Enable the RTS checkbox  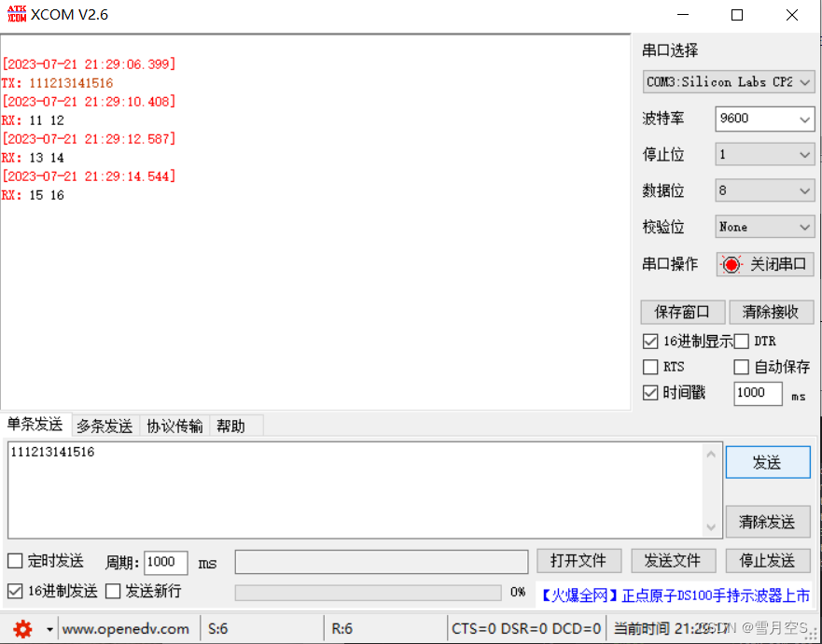(x=650, y=367)
